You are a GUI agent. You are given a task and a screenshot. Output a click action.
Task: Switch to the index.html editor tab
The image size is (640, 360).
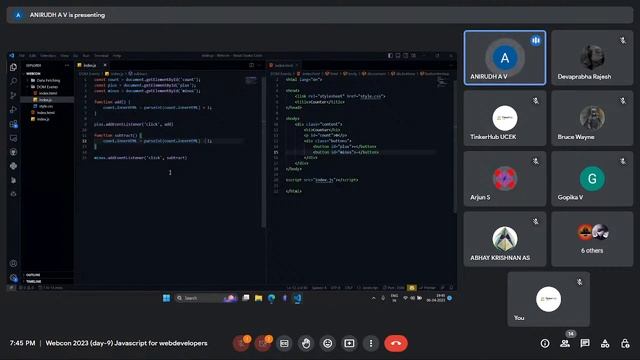pyautogui.click(x=283, y=65)
